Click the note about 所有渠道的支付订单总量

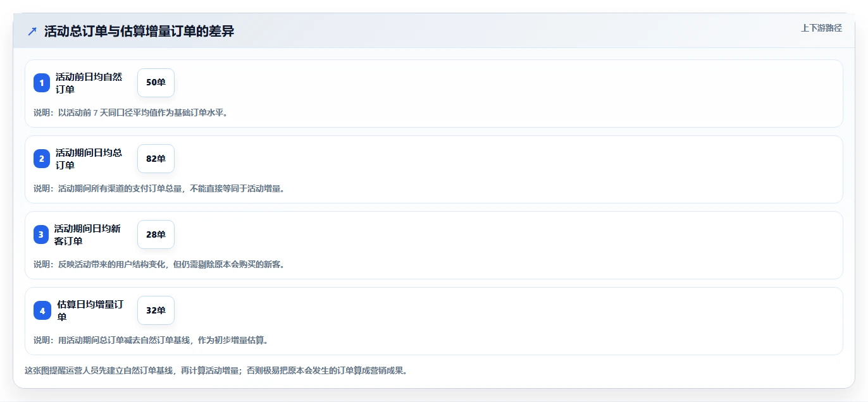159,188
